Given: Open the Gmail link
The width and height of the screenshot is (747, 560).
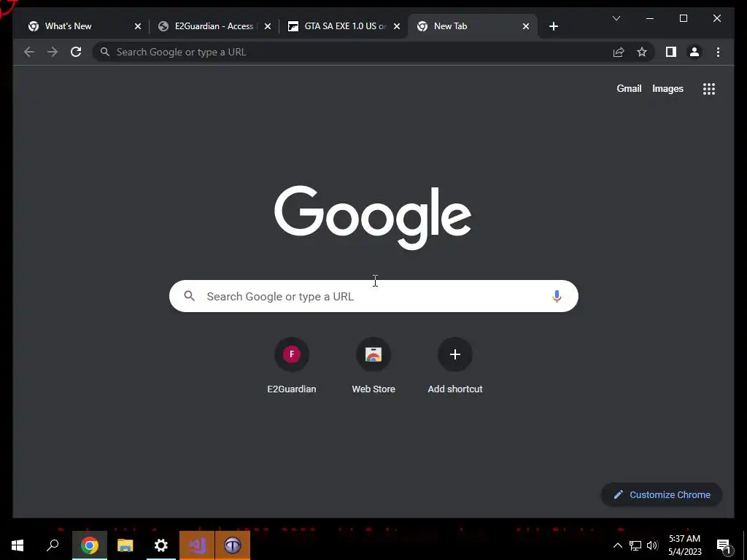Looking at the screenshot, I should (629, 88).
